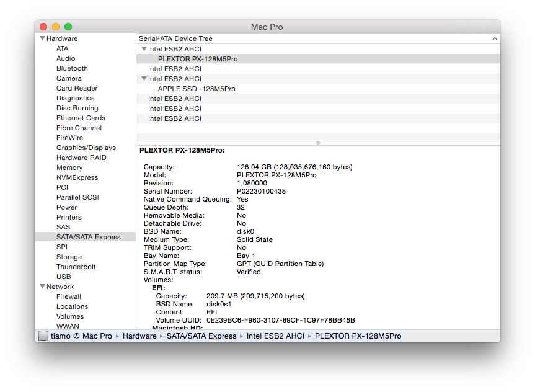Select ATA in the sidebar
Screen dimensions: 535x392
(62, 48)
